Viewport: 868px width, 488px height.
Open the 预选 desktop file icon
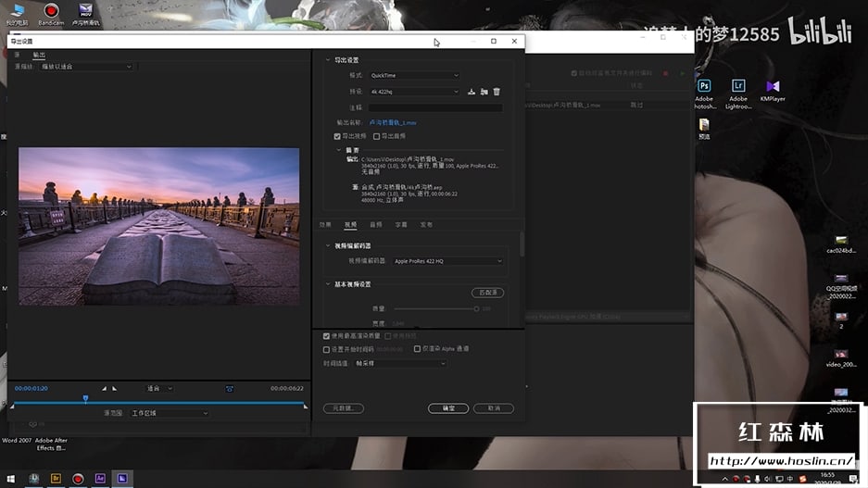tap(704, 129)
